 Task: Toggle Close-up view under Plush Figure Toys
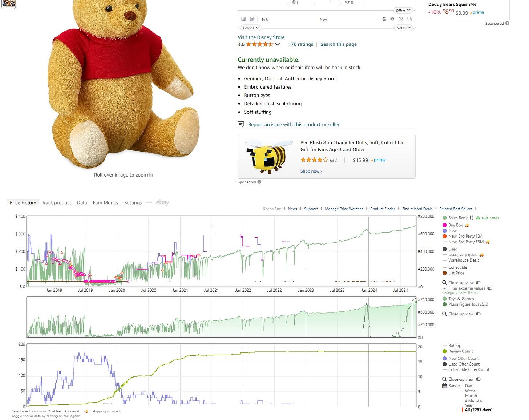[x=478, y=314]
